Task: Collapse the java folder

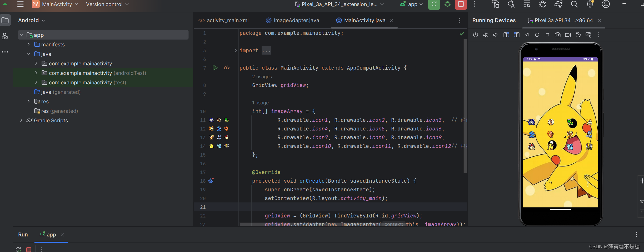Action: click(x=29, y=54)
